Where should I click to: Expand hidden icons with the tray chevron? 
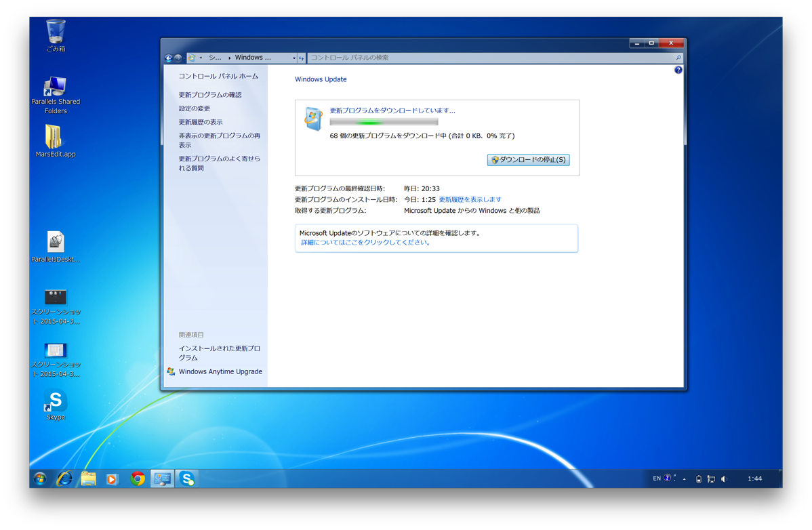[x=685, y=478]
